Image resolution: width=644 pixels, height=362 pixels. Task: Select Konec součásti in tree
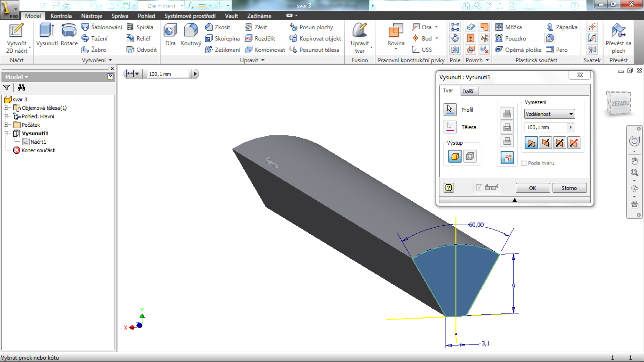34,150
